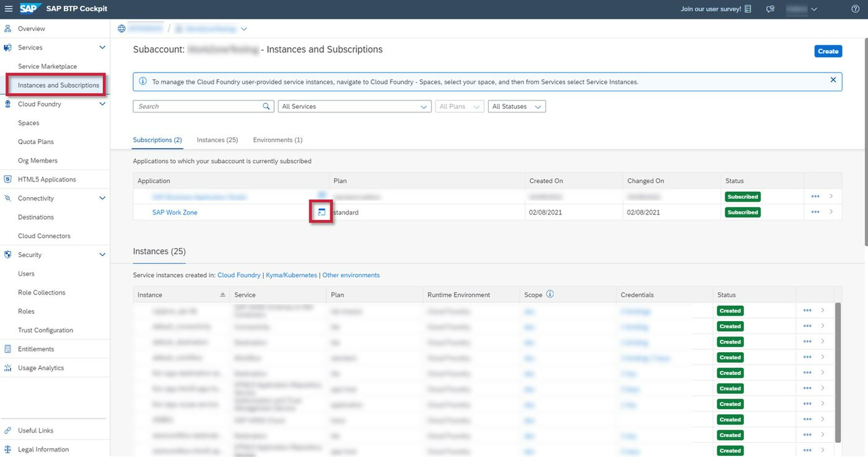Open the All Statuses dropdown
The image size is (868, 457).
coord(517,107)
